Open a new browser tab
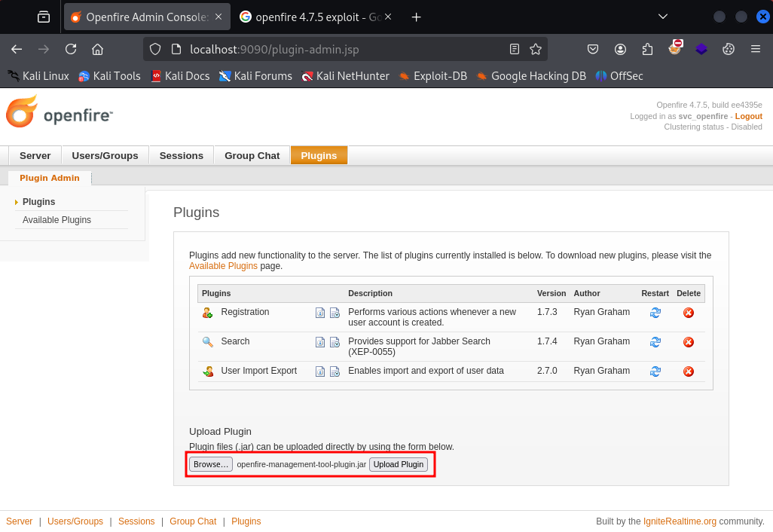The image size is (773, 532). click(x=416, y=17)
